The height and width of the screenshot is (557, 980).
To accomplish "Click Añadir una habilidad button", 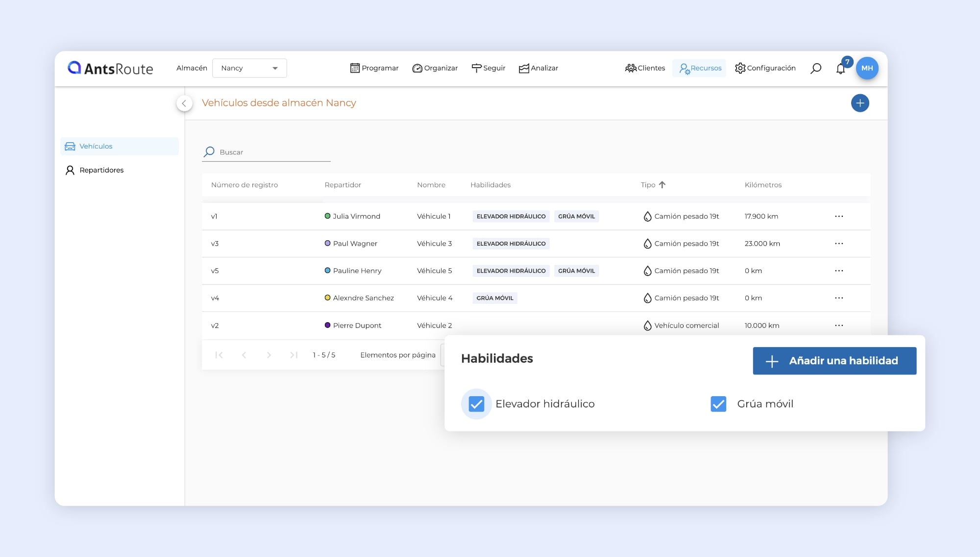I will click(834, 361).
